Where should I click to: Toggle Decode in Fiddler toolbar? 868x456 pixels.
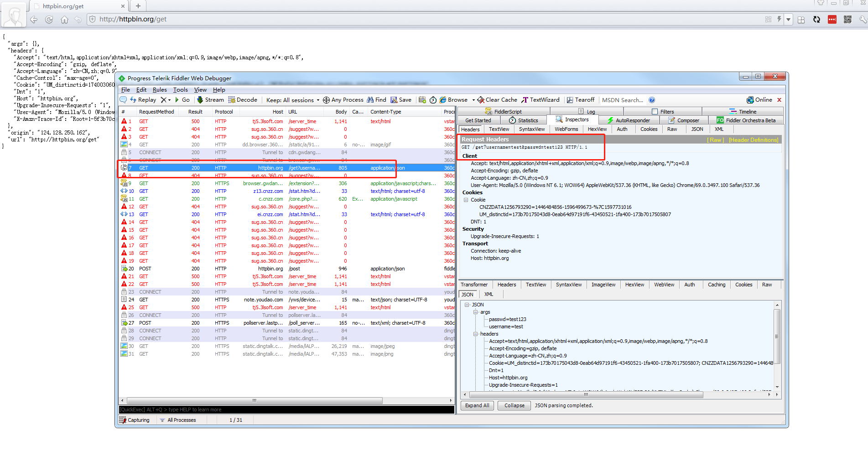pos(243,100)
